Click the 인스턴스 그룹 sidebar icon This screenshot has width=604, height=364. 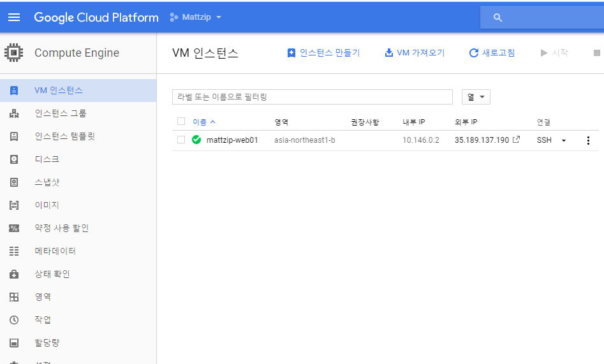tap(14, 113)
